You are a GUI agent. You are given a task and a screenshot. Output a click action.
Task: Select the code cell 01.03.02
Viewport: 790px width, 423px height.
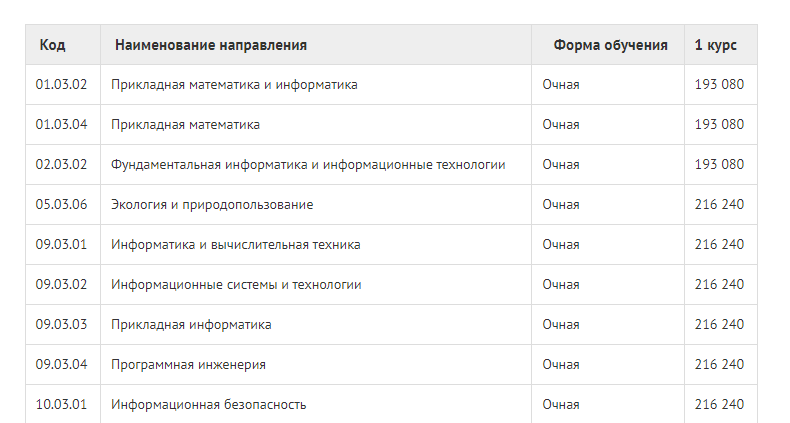62,85
